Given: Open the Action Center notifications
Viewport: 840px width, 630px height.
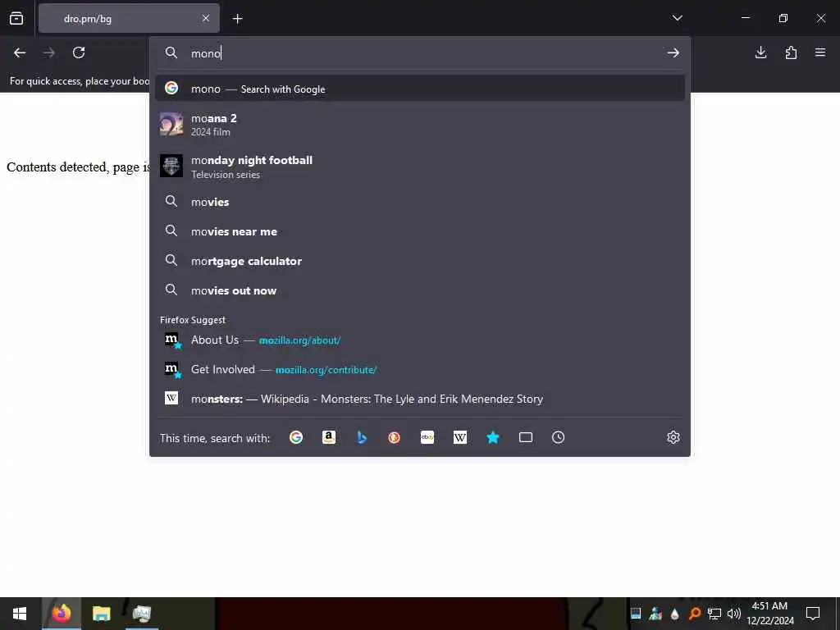Looking at the screenshot, I should click(813, 614).
